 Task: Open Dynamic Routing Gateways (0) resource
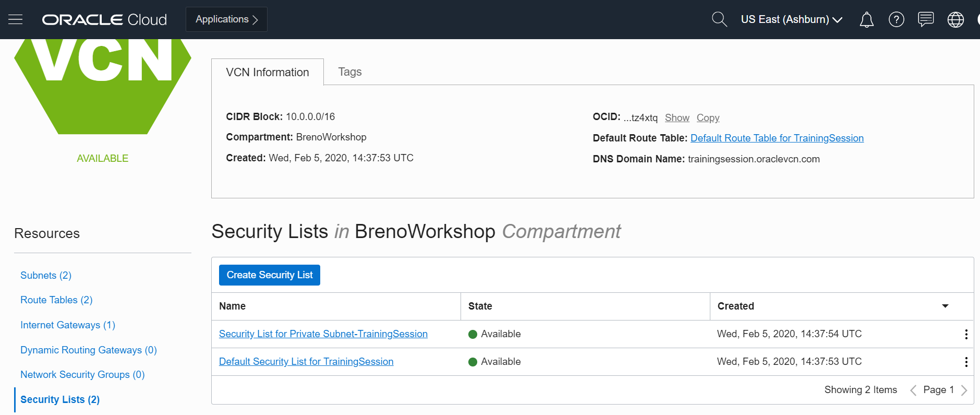(x=89, y=350)
